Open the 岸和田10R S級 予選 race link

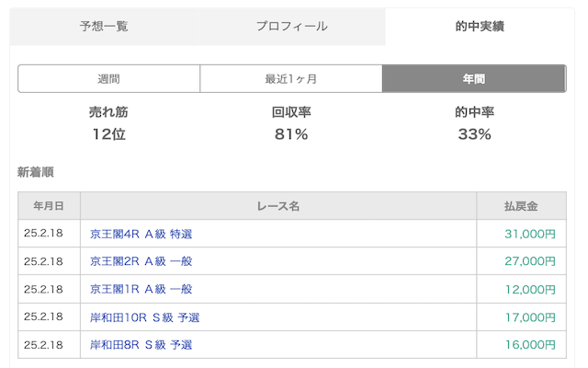tap(145, 317)
